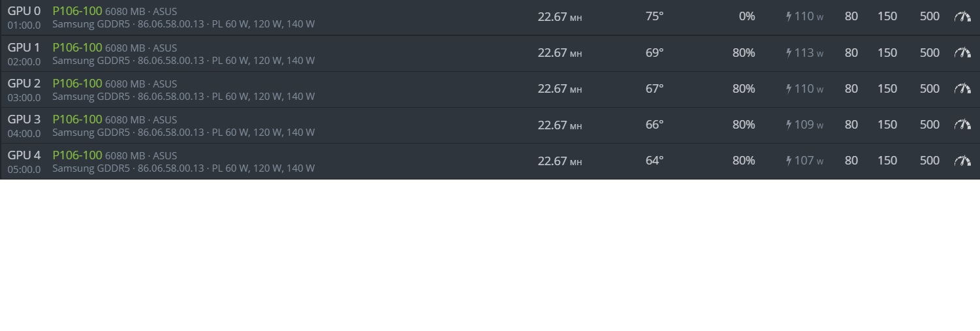Open overclock tuning icon for GPU 1

pyautogui.click(x=962, y=53)
